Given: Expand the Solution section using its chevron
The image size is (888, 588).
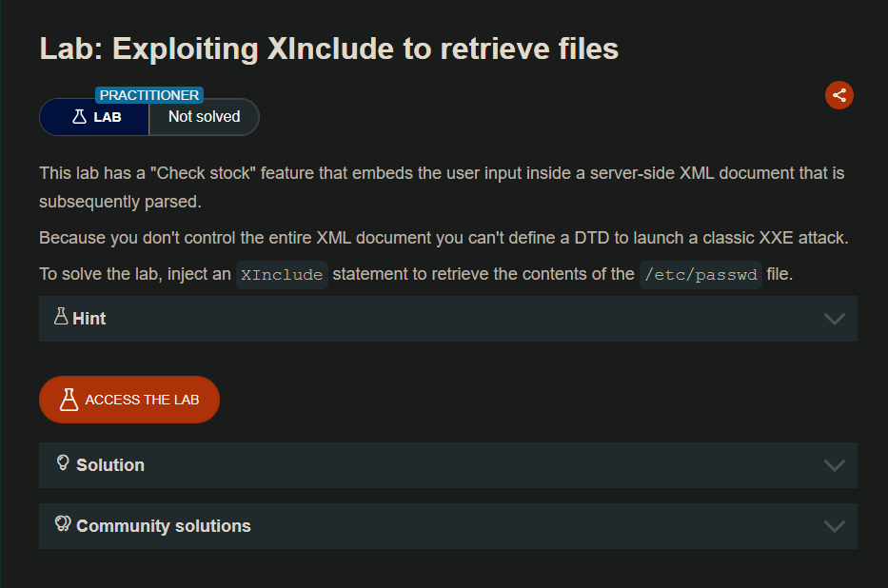Looking at the screenshot, I should (834, 465).
